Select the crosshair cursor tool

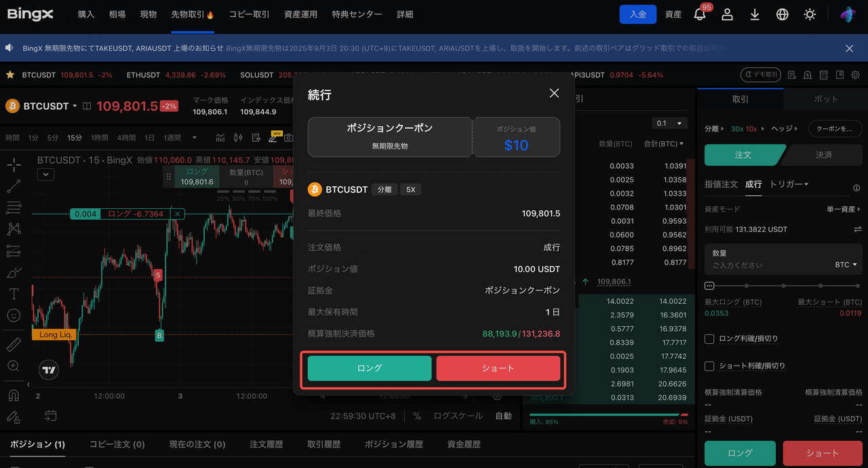14,165
